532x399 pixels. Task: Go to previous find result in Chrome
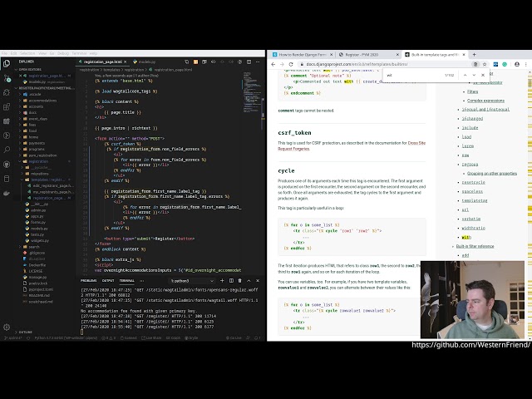point(465,75)
